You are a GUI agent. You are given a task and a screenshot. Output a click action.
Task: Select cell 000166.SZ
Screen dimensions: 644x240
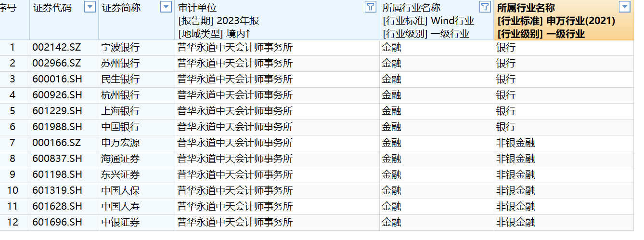click(x=64, y=143)
